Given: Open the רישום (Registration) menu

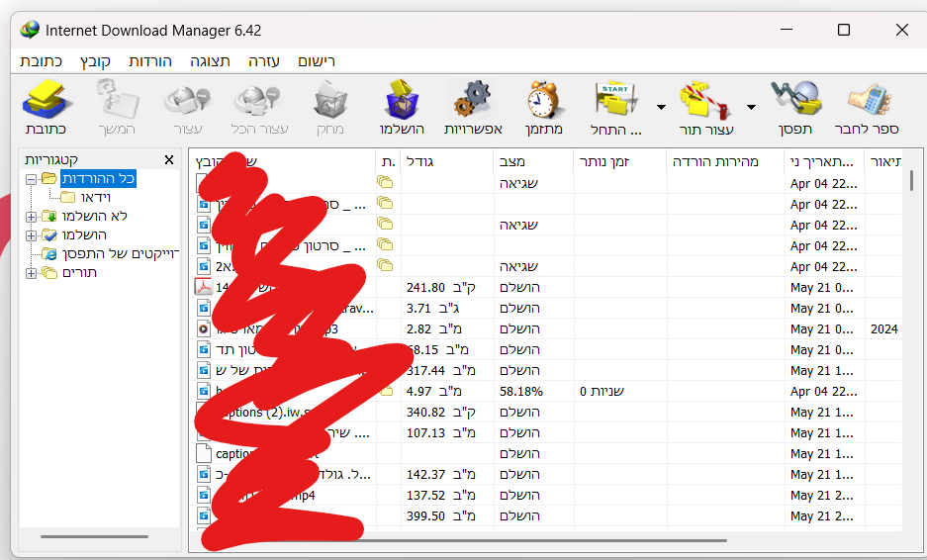Looking at the screenshot, I should pyautogui.click(x=317, y=61).
